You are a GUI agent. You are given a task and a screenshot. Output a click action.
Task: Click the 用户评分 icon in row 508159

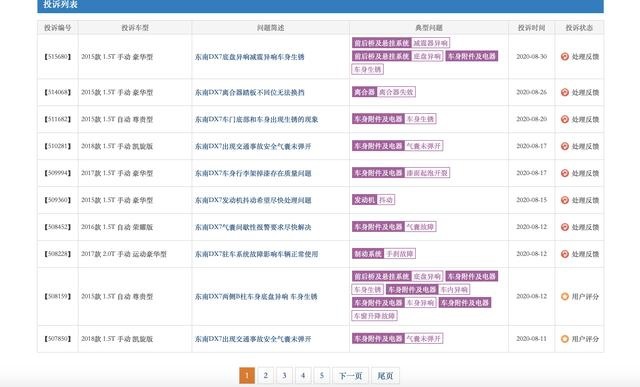565,296
